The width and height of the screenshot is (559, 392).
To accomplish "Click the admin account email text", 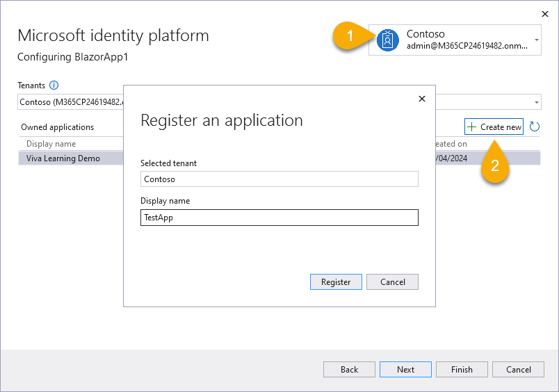I will 467,46.
